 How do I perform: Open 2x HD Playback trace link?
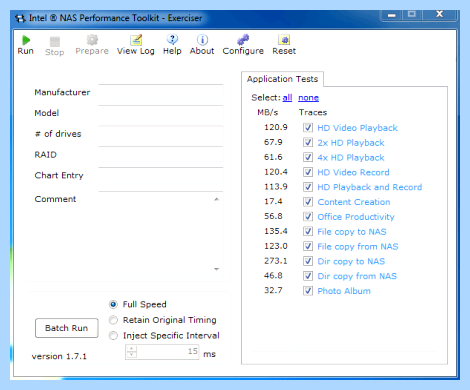tap(351, 143)
